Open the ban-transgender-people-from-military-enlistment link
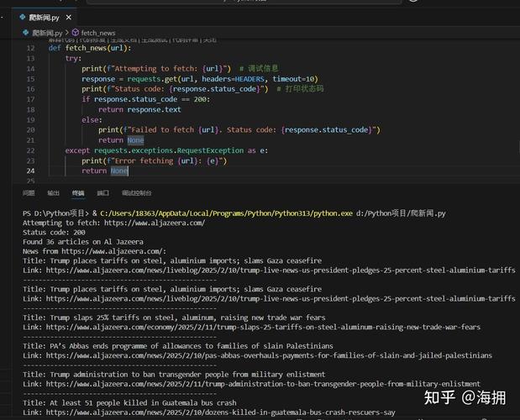Viewport: 520px width, 420px height. [263, 384]
